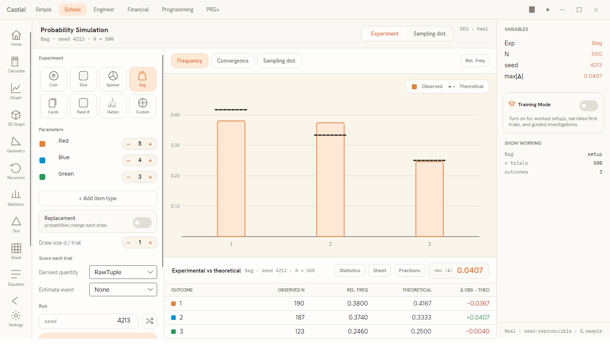Select the Coin experiment icon
Viewport: 610px width, 364px height.
54,79
